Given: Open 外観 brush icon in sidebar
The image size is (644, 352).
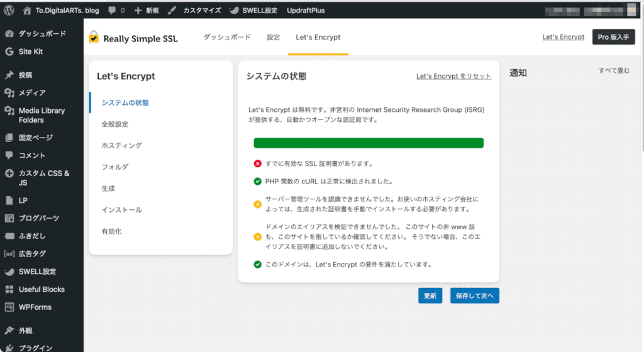Looking at the screenshot, I should coord(9,330).
